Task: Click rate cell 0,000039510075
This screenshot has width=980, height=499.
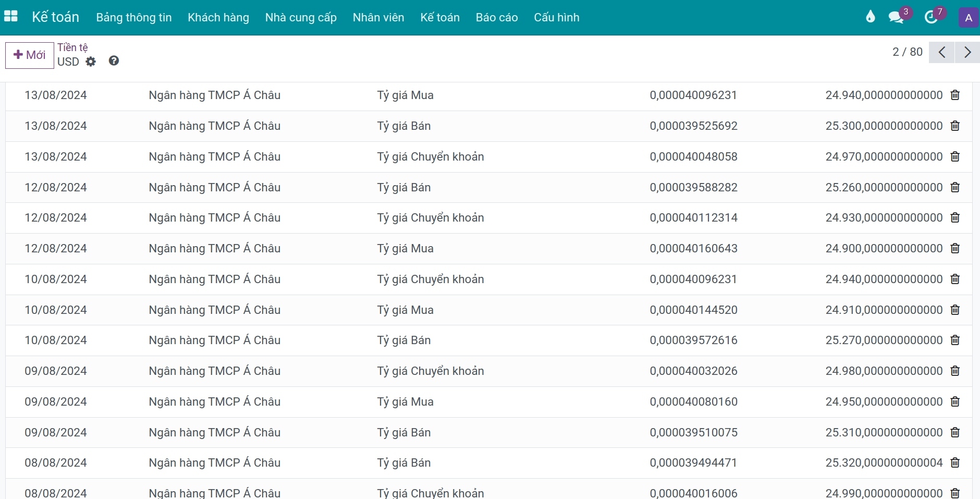Action: pos(693,432)
